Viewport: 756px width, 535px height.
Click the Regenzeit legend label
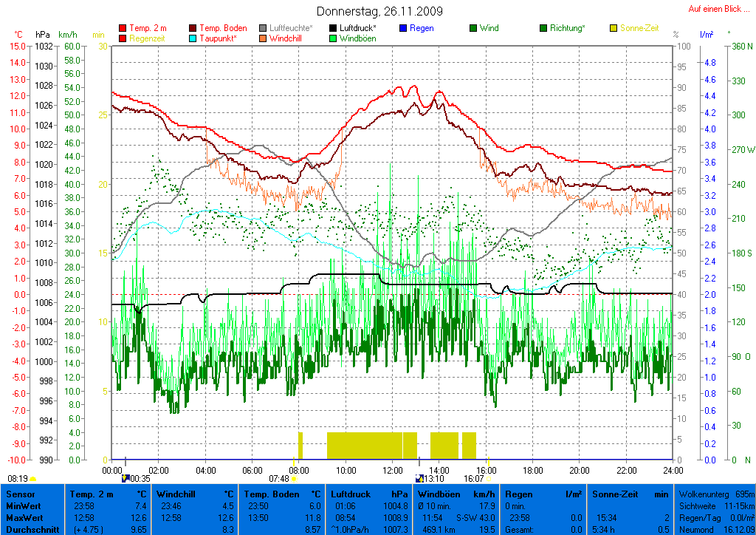point(148,38)
